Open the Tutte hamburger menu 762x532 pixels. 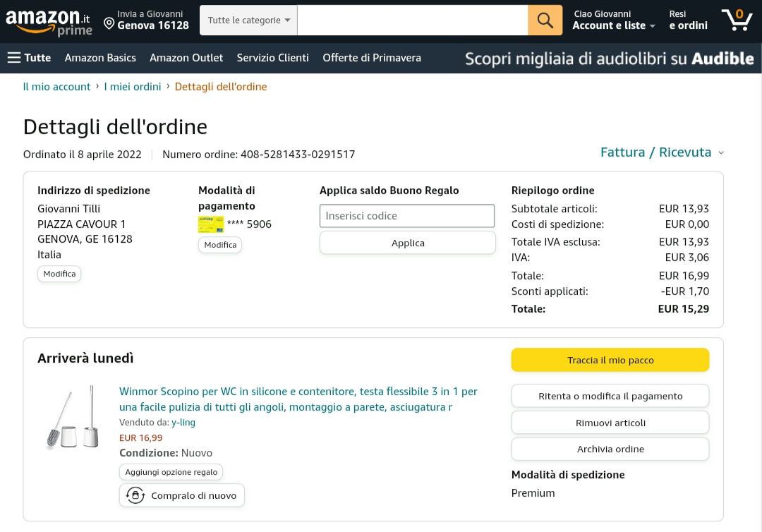tap(29, 58)
